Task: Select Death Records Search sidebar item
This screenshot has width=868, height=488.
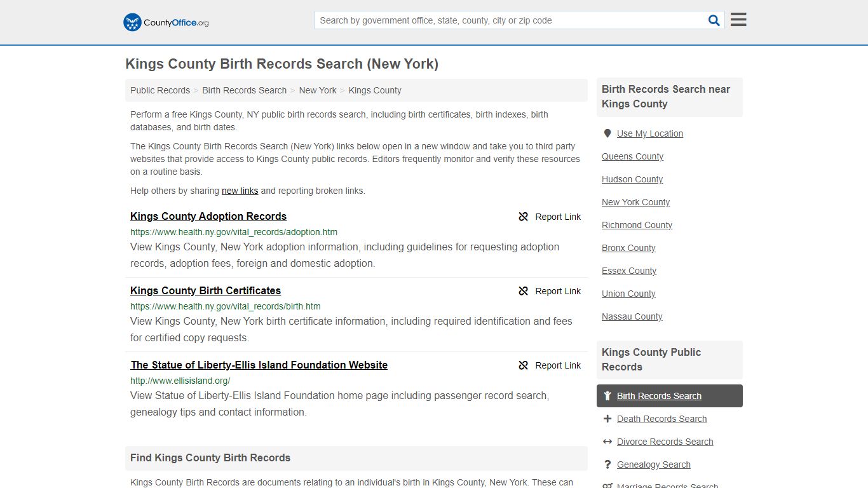Action: pos(662,419)
